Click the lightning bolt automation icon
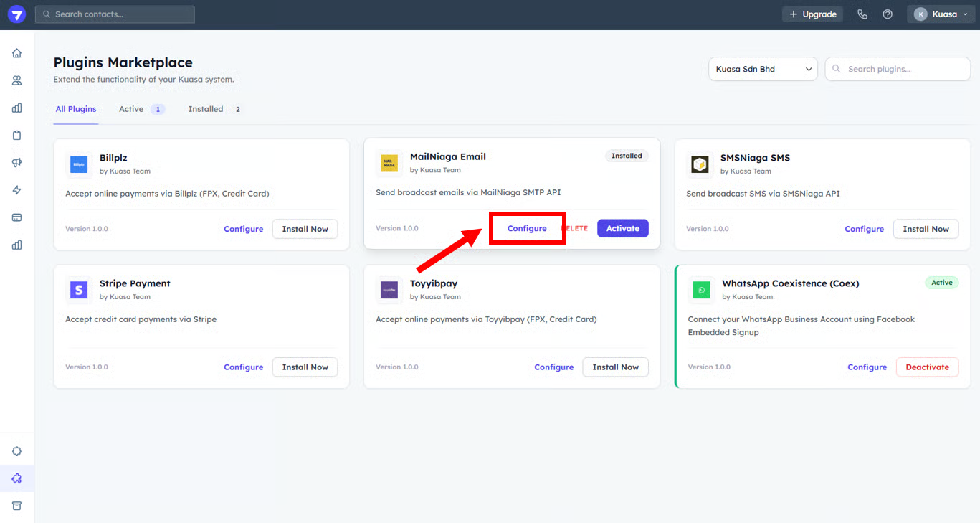Screen dimensions: 980x523 pyautogui.click(x=17, y=190)
